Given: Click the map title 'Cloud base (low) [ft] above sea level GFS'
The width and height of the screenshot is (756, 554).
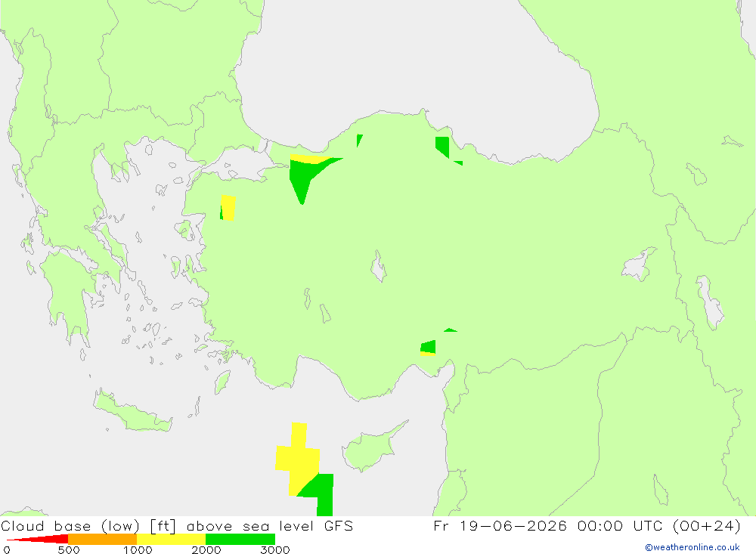Looking at the screenshot, I should pos(177,525).
